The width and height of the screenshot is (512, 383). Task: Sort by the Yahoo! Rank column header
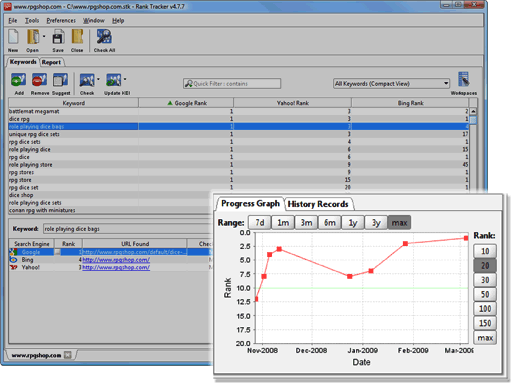coord(292,103)
